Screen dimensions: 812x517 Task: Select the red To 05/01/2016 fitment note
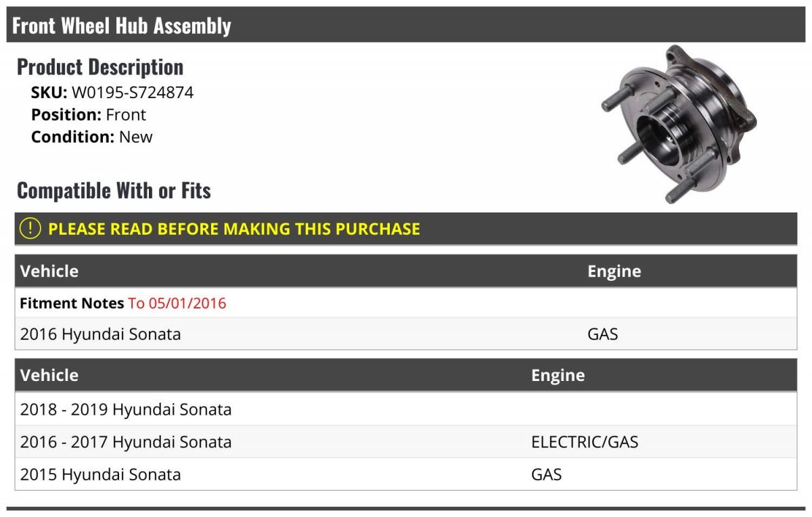pyautogui.click(x=177, y=303)
